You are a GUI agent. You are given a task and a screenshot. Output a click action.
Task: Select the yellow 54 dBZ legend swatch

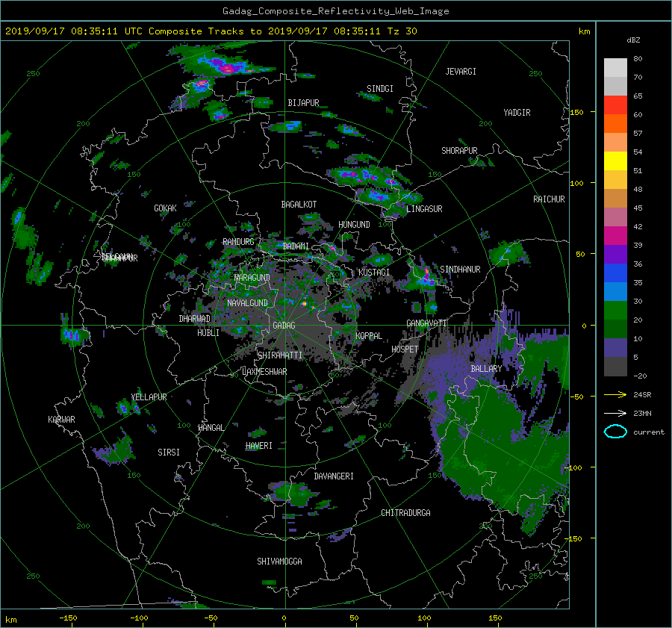615,161
